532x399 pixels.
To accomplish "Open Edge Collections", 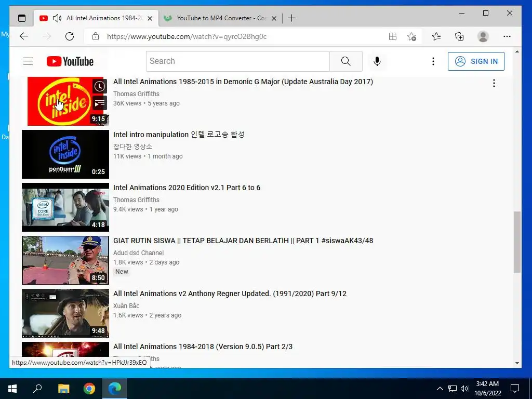I will [459, 36].
